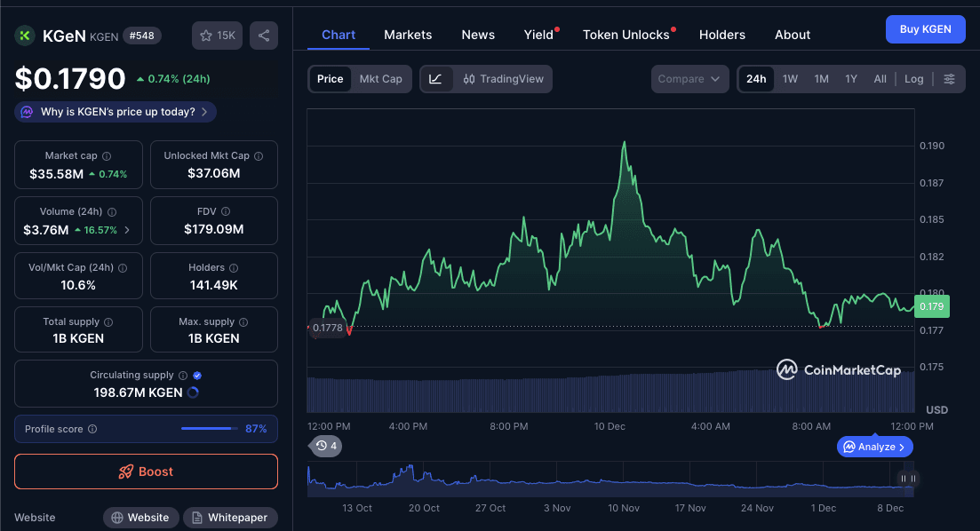This screenshot has width=980, height=531.
Task: Click the Profile score progress bar
Action: [x=211, y=429]
